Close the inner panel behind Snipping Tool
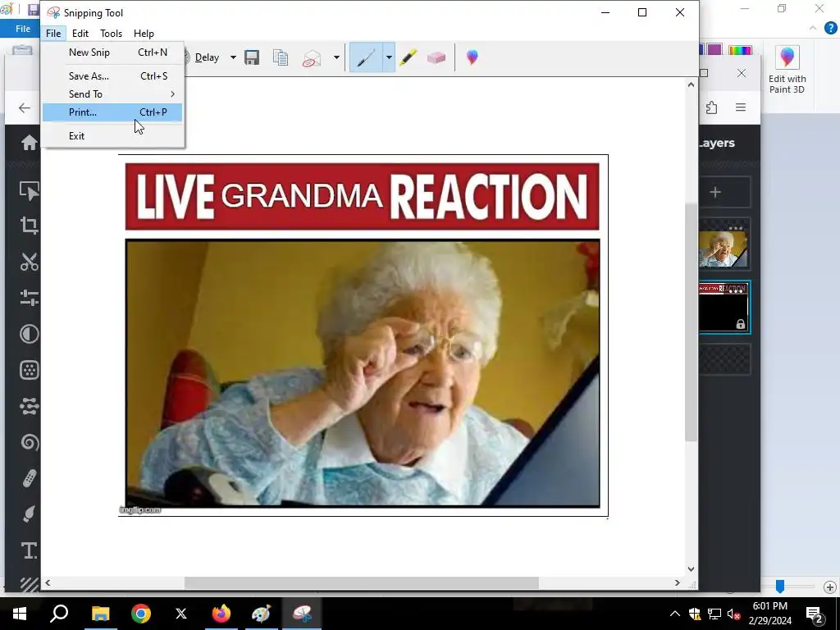This screenshot has height=630, width=840. click(x=741, y=73)
